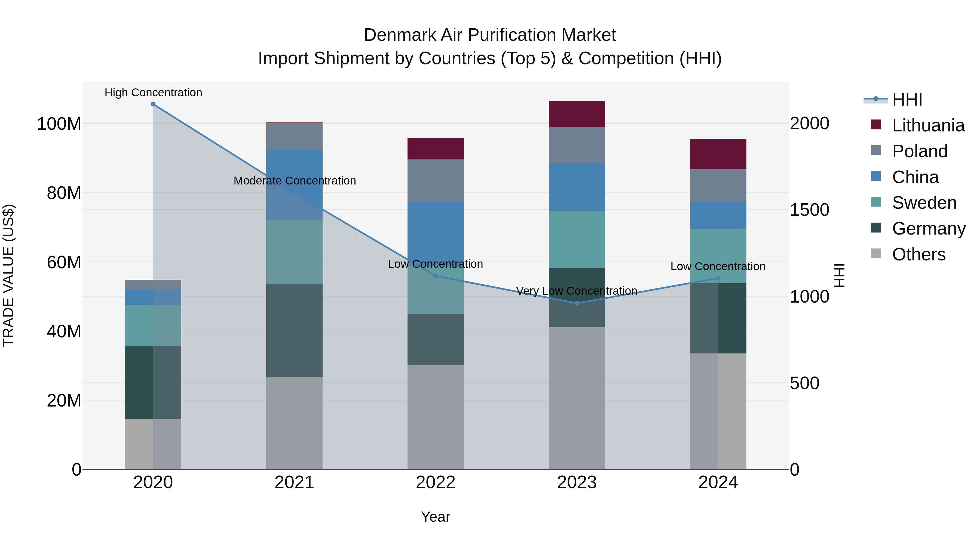Click the Lithuania segment of 2024 bar

[x=718, y=154]
